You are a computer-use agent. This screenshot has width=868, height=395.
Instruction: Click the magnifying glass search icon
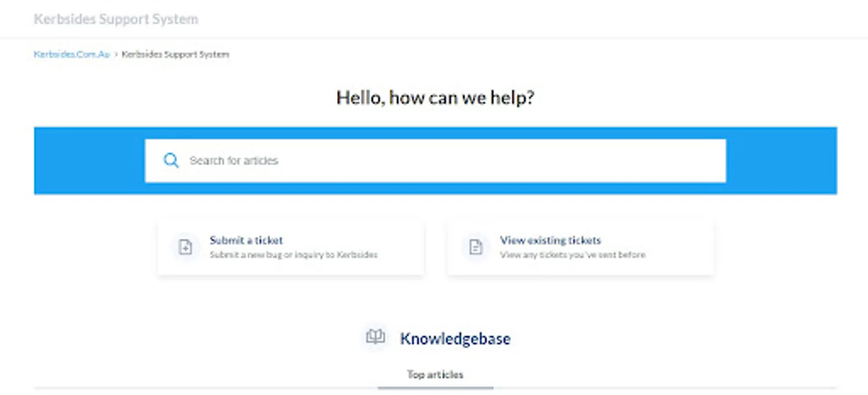click(171, 161)
